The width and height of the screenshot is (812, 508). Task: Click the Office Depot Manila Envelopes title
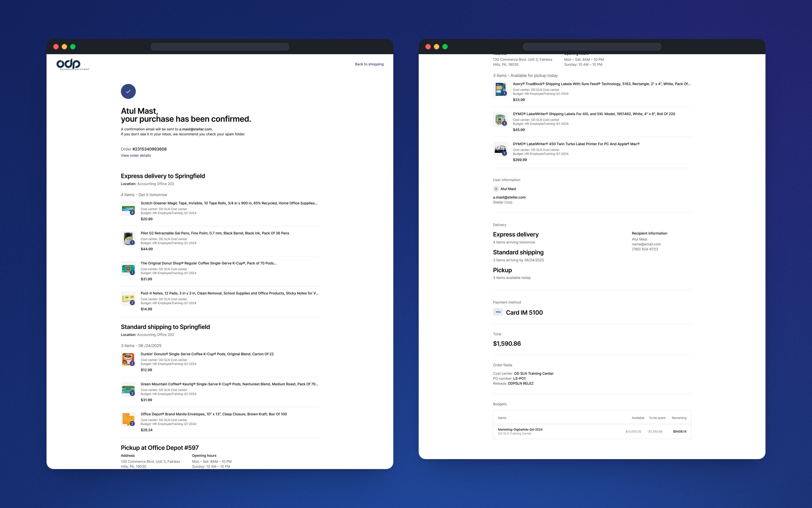(214, 414)
